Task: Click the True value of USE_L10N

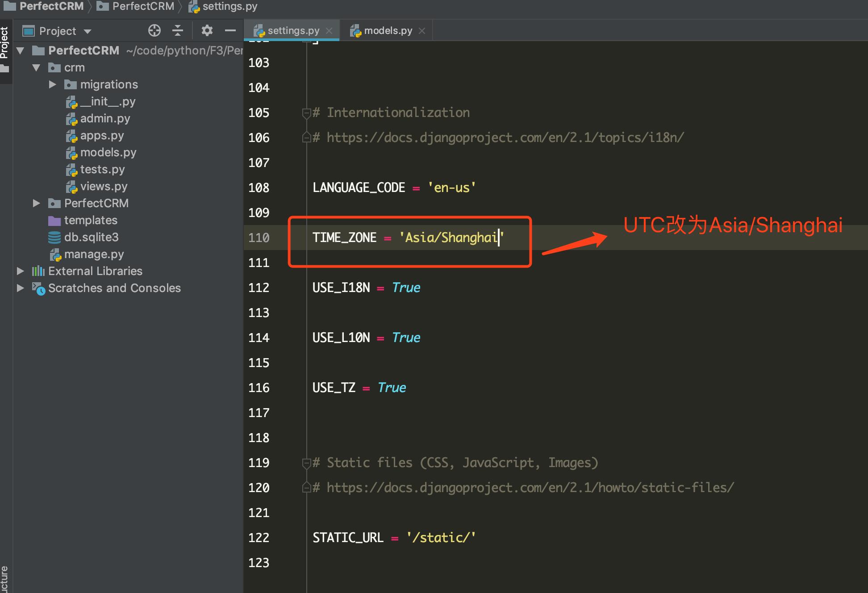Action: pos(406,338)
